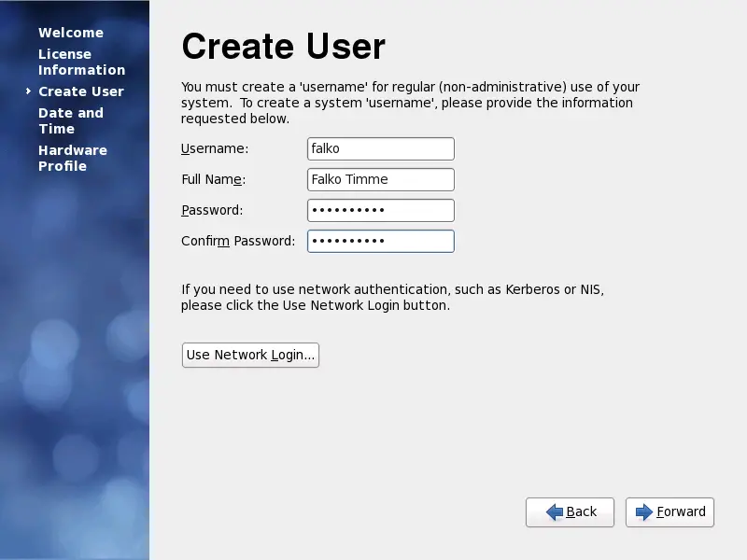This screenshot has width=747, height=560.
Task: Choose the Create User sidebar step
Action: click(81, 91)
